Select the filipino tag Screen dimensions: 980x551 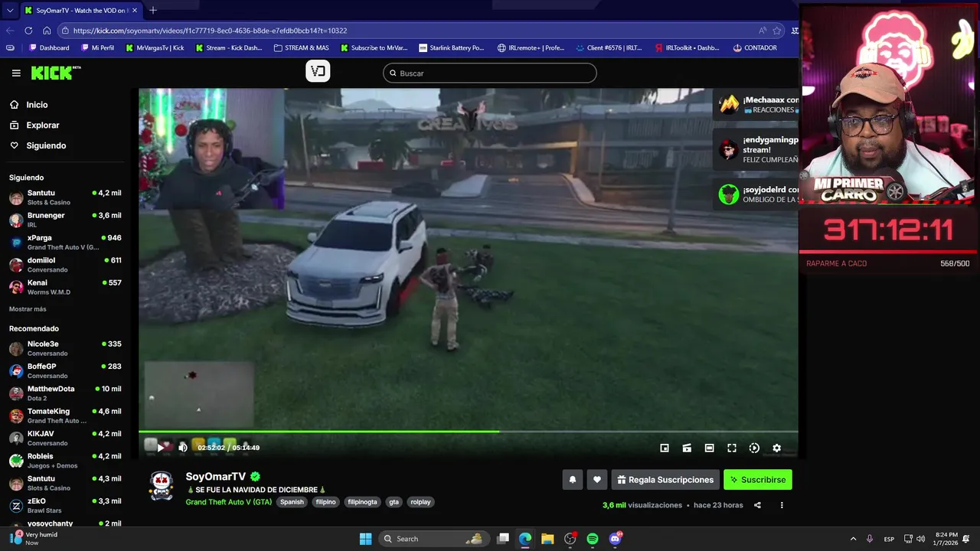pyautogui.click(x=325, y=502)
